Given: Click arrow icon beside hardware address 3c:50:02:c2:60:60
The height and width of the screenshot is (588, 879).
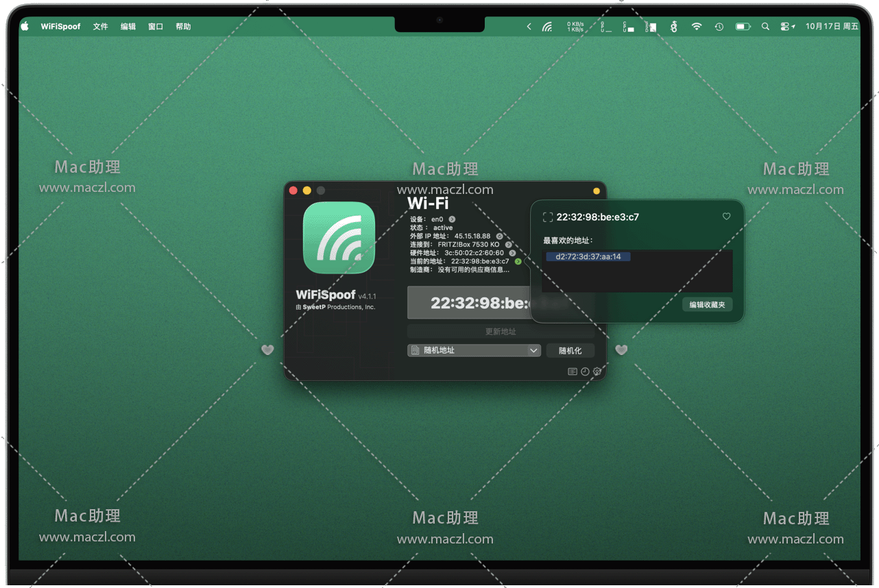Looking at the screenshot, I should pos(512,253).
